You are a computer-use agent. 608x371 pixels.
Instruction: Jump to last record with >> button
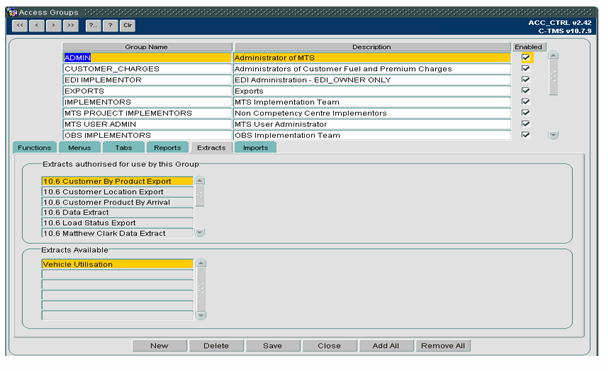pyautogui.click(x=71, y=26)
